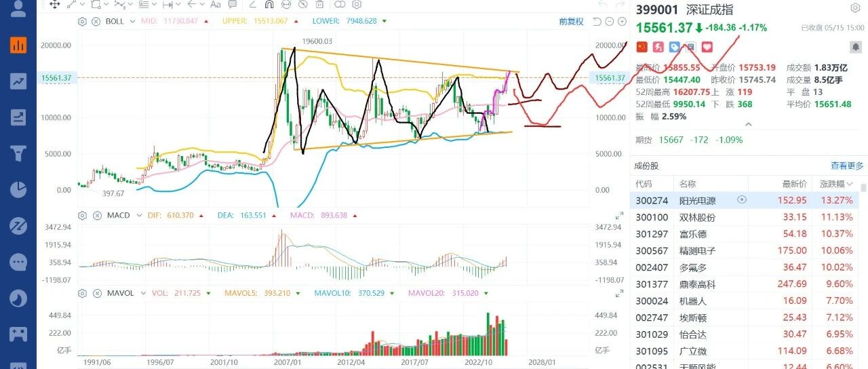Zoom in chart with plus button
The height and width of the screenshot is (369, 868).
pyautogui.click(x=622, y=22)
